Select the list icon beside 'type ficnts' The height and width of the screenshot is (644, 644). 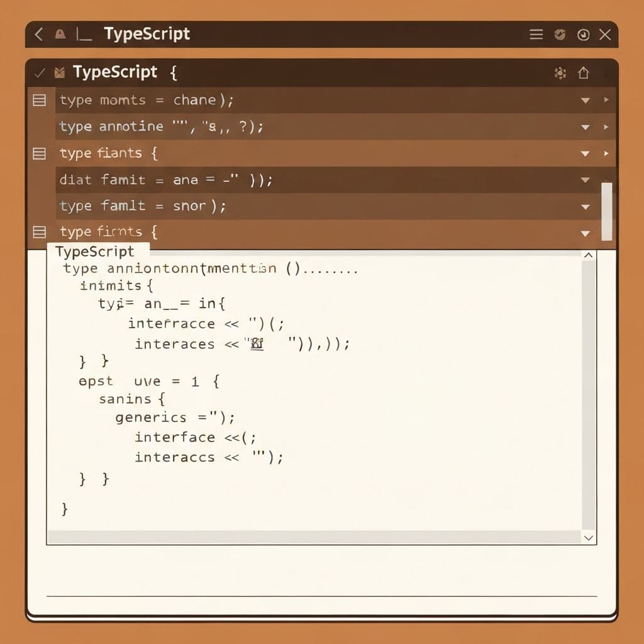[39, 232]
